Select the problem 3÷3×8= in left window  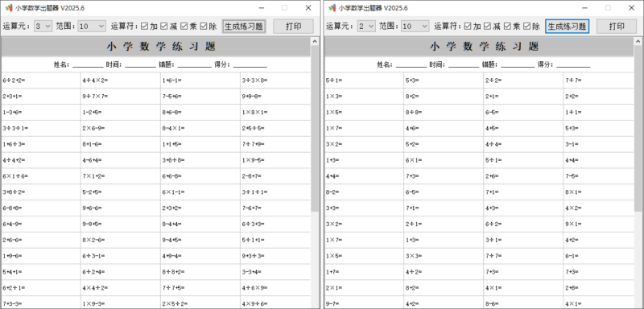254,80
